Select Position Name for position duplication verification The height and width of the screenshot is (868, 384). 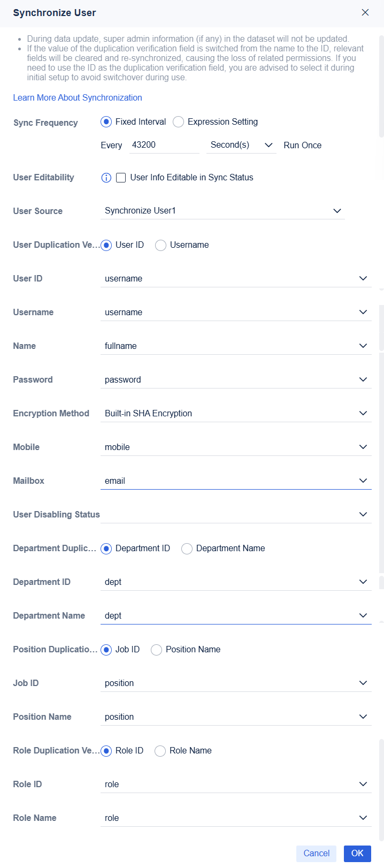pyautogui.click(x=156, y=649)
